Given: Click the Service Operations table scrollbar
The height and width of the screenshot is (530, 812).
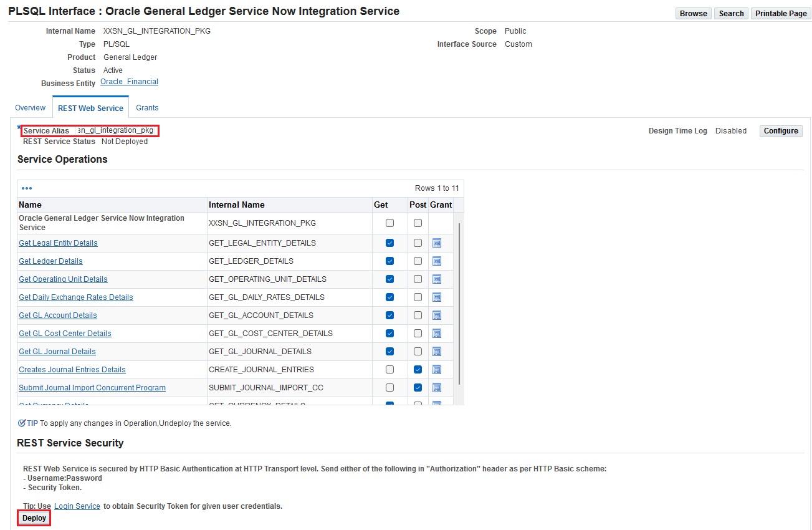Looking at the screenshot, I should tap(459, 304).
